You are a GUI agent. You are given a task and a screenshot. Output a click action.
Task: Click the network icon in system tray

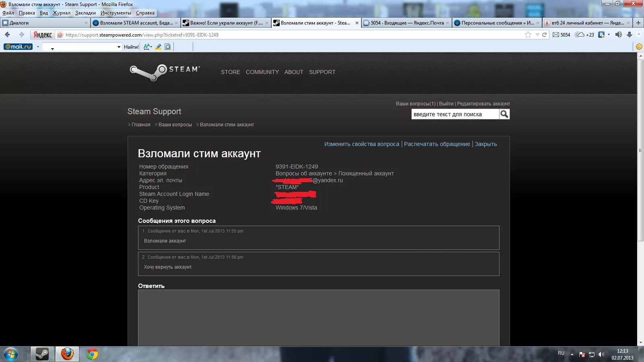tap(592, 354)
